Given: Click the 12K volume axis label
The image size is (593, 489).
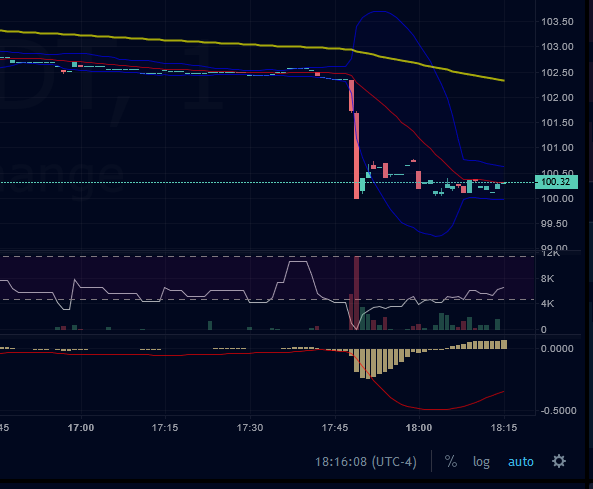Looking at the screenshot, I should pyautogui.click(x=550, y=253).
